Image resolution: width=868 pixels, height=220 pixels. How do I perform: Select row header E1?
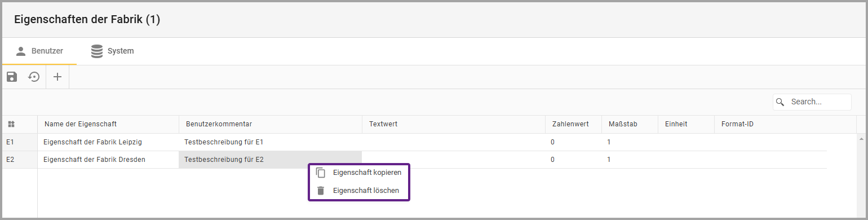tap(20, 142)
